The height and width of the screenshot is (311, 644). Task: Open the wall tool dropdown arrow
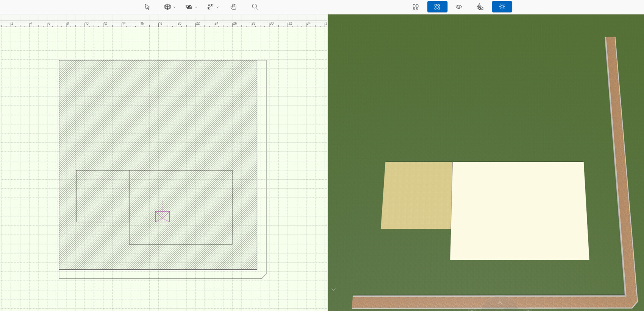tap(175, 7)
